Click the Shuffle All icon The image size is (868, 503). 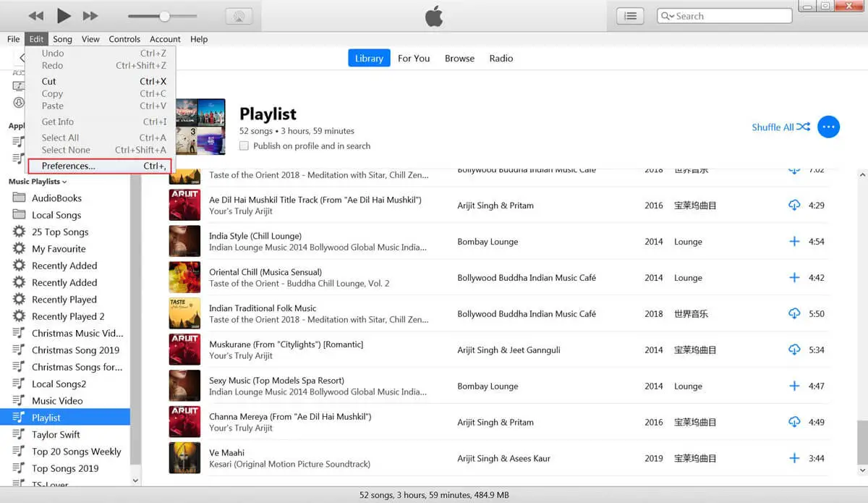(804, 127)
